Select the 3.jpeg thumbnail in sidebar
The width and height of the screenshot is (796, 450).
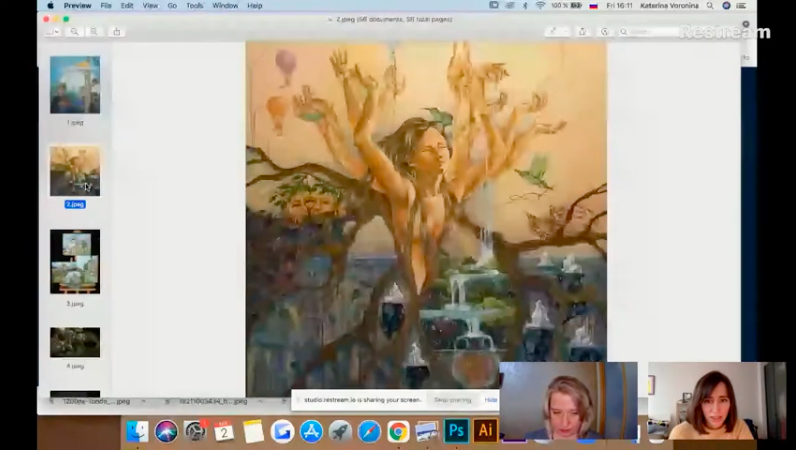75,262
